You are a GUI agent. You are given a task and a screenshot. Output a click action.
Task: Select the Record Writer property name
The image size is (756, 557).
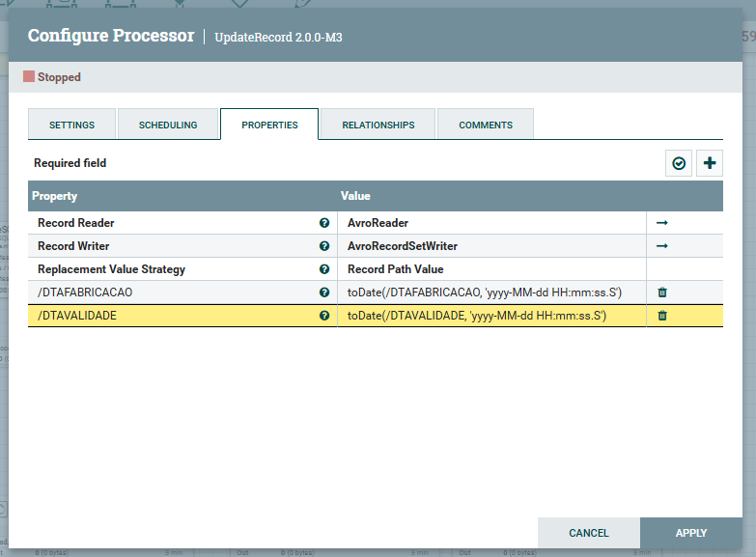tap(73, 246)
